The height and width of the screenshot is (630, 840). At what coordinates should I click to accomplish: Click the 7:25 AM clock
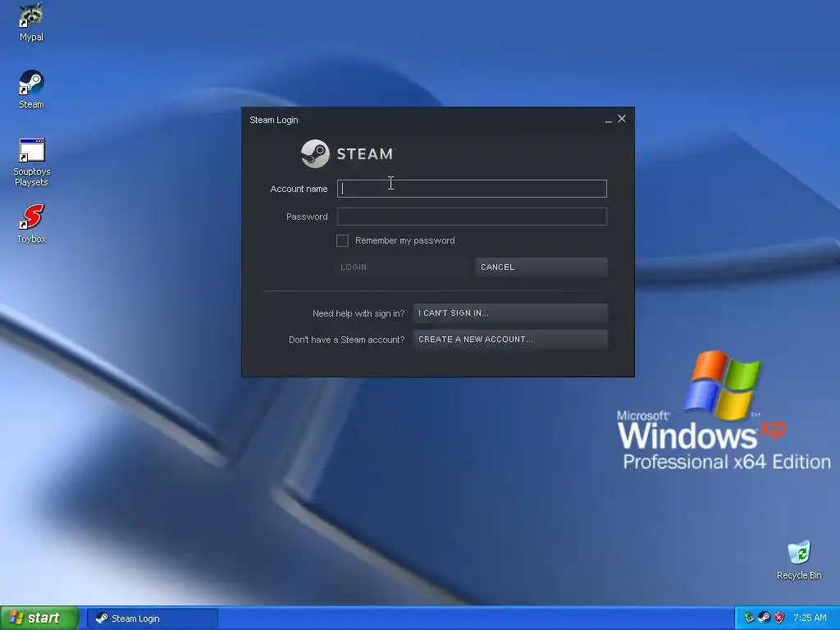pyautogui.click(x=810, y=618)
